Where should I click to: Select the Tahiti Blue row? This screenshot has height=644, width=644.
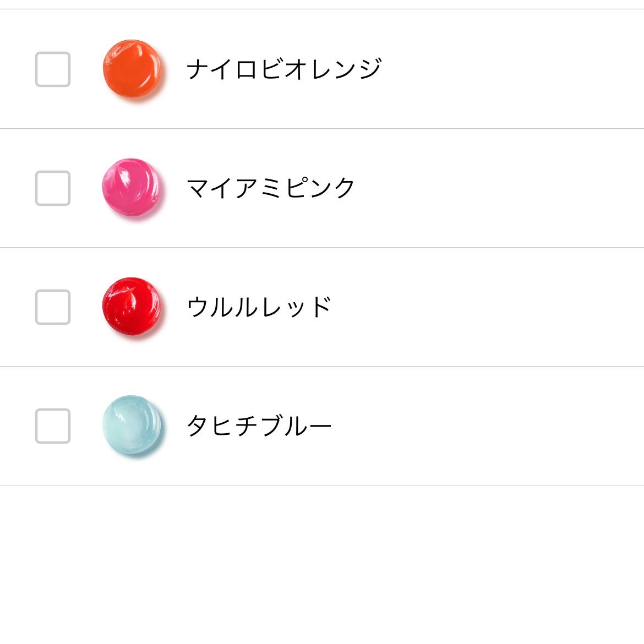pyautogui.click(x=322, y=425)
